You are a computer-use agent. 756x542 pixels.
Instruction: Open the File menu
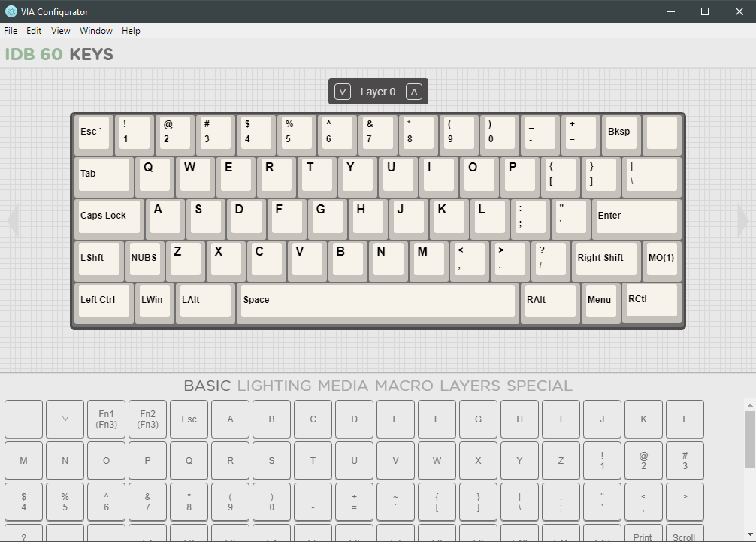click(x=11, y=31)
